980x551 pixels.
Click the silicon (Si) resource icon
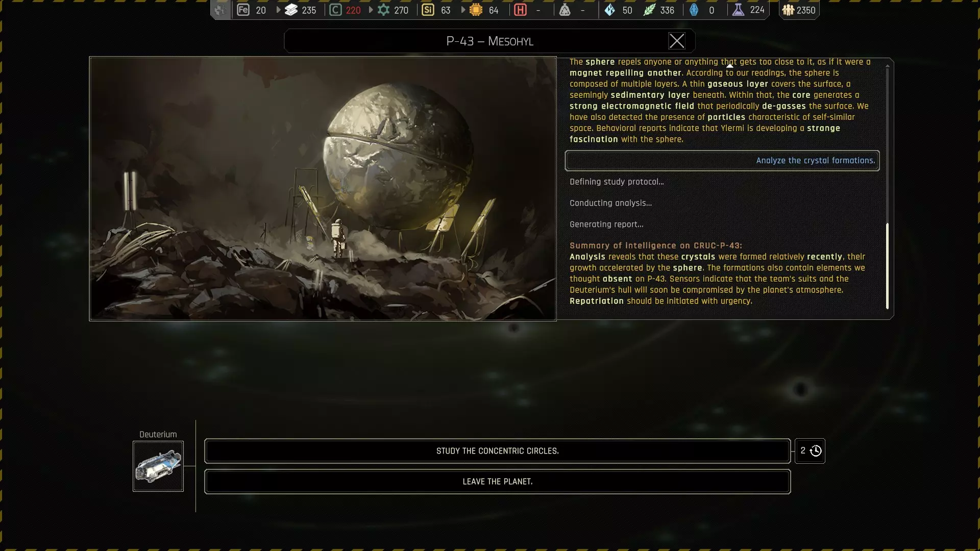click(428, 10)
